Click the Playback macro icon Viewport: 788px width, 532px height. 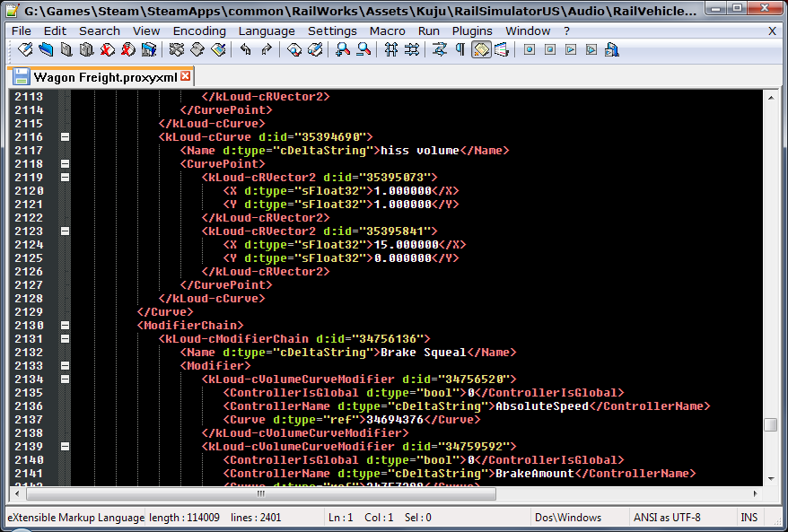pos(572,49)
